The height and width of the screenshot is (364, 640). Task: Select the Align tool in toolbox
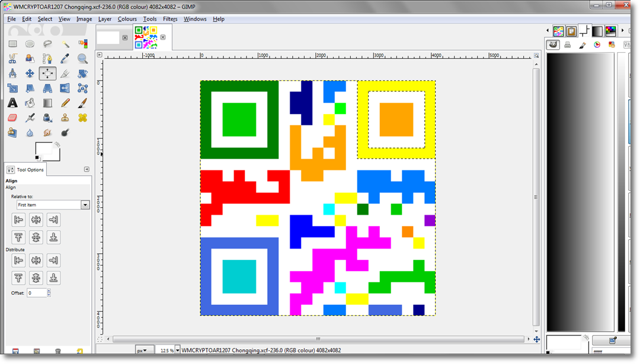point(47,73)
